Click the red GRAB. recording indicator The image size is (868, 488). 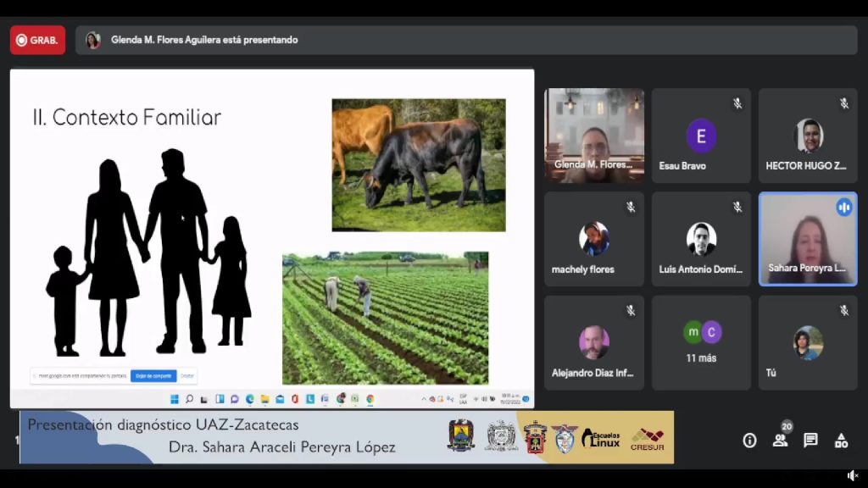pyautogui.click(x=37, y=40)
